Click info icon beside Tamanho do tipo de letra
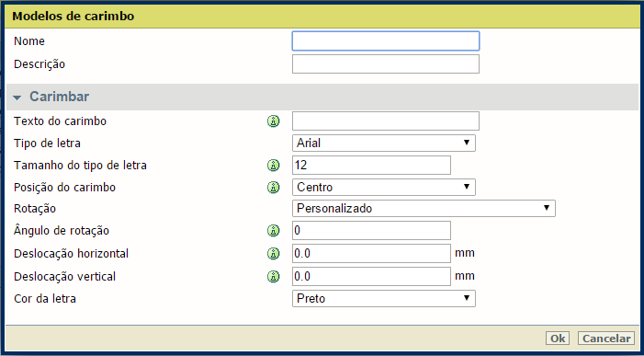This screenshot has width=644, height=356. pyautogui.click(x=273, y=166)
